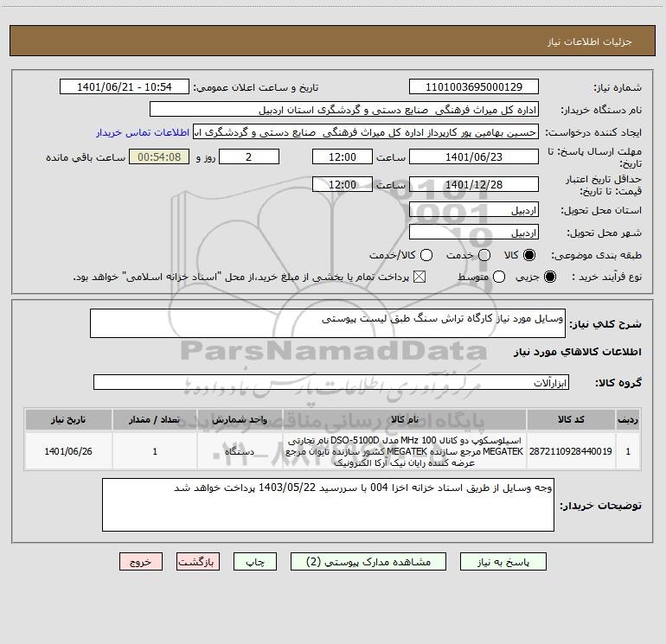
Task: Click the quantity cell showing 1
Action: [155, 451]
